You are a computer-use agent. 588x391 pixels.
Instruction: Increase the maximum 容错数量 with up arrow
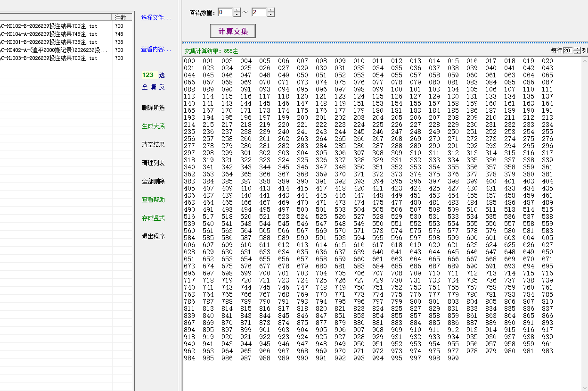[x=270, y=10]
